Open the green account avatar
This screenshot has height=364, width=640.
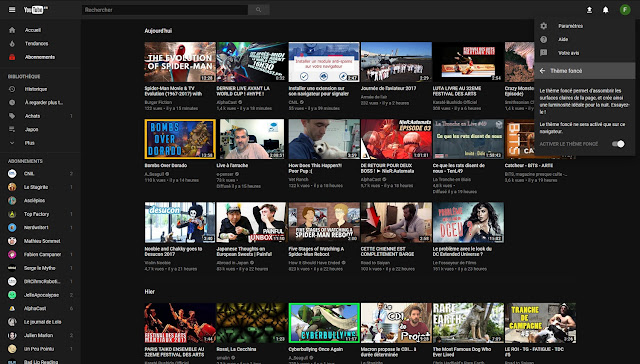click(625, 10)
